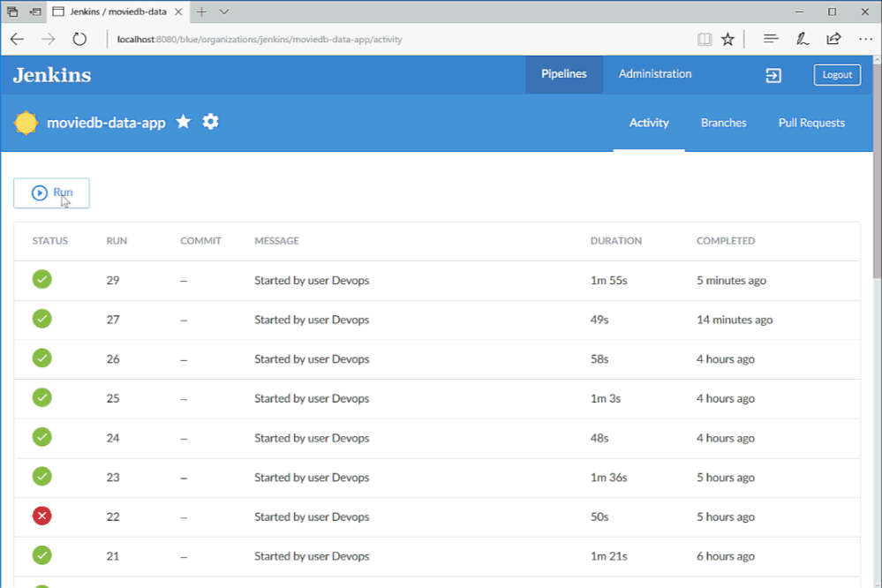This screenshot has width=882, height=588.
Task: Click the Run button
Action: [52, 193]
